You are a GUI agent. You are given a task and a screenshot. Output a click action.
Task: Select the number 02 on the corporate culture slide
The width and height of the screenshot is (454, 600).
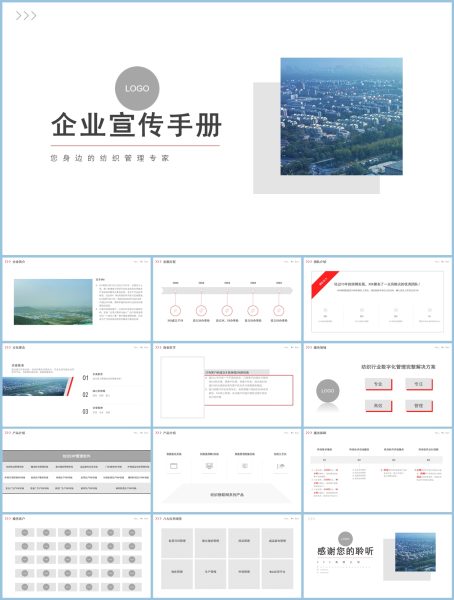point(85,395)
